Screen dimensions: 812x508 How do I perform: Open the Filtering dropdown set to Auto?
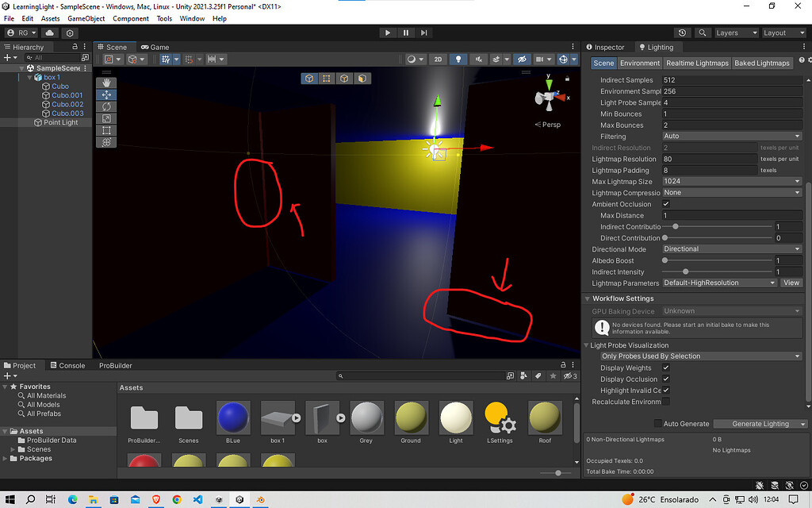point(730,136)
